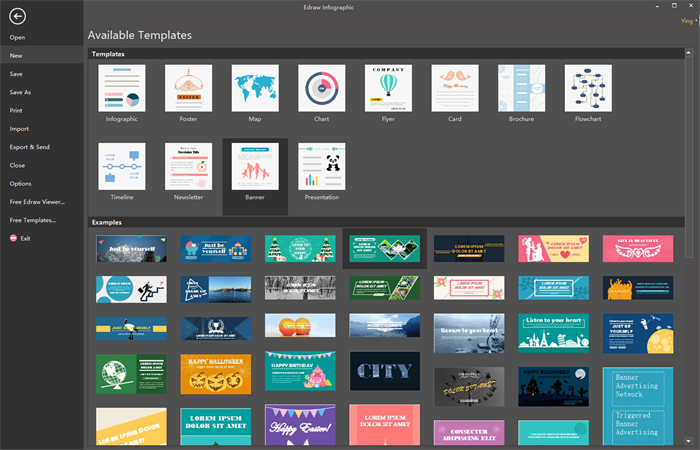Open the Happy Birthday castle banner
The image size is (700, 450).
300,371
